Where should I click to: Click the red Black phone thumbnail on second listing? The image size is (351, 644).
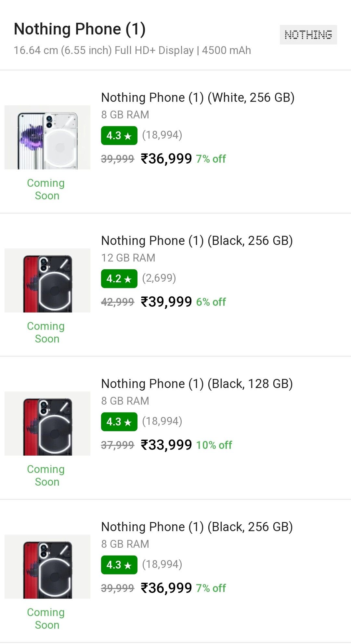coord(47,280)
